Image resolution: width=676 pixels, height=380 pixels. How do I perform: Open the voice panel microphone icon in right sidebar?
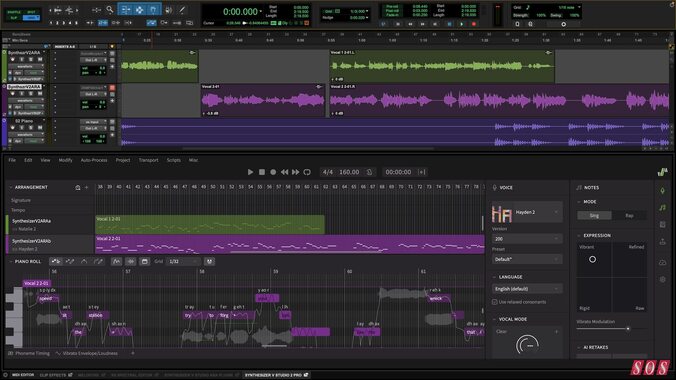[x=663, y=191]
